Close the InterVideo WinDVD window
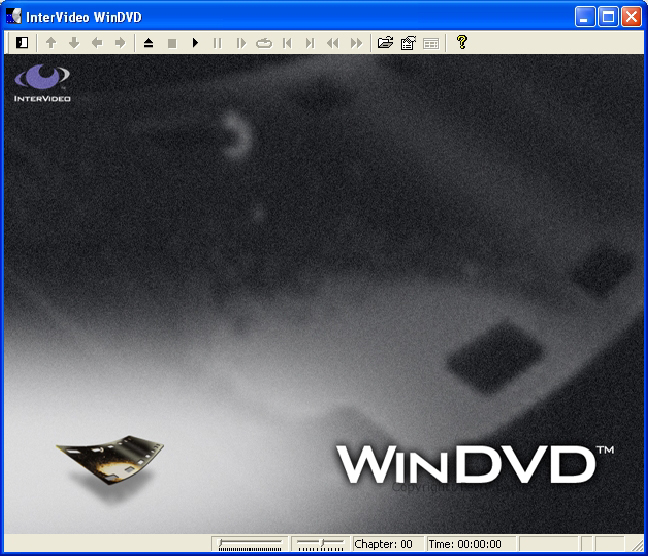 coord(631,17)
